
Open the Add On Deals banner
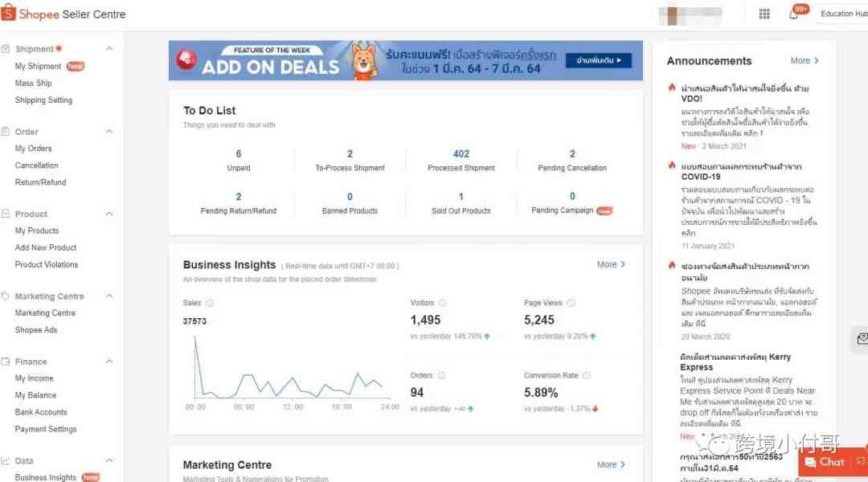406,60
